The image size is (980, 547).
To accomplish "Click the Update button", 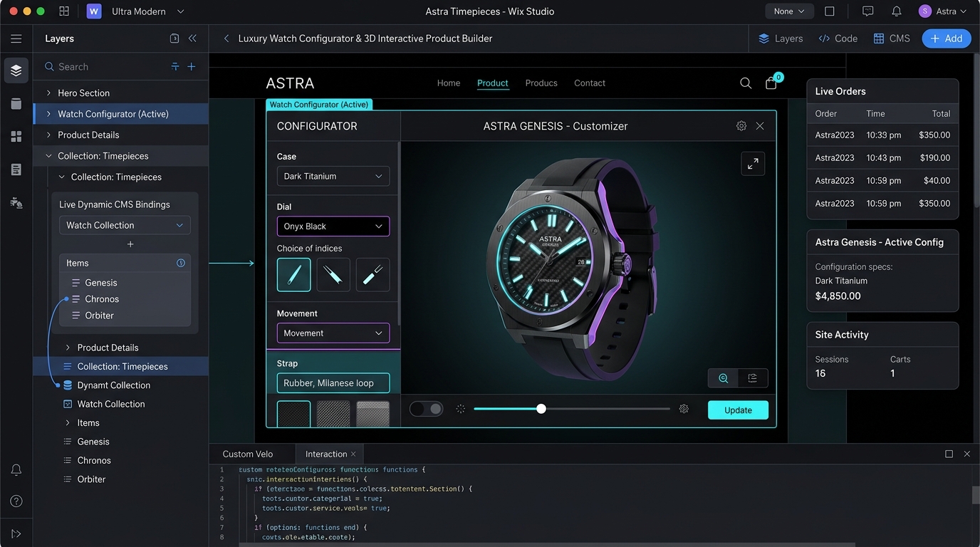I will coord(738,410).
